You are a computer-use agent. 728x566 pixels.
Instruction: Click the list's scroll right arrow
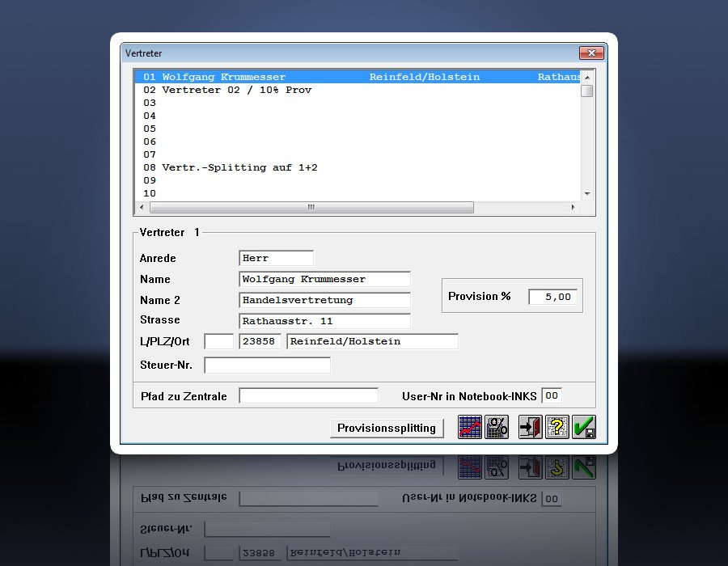click(x=573, y=207)
